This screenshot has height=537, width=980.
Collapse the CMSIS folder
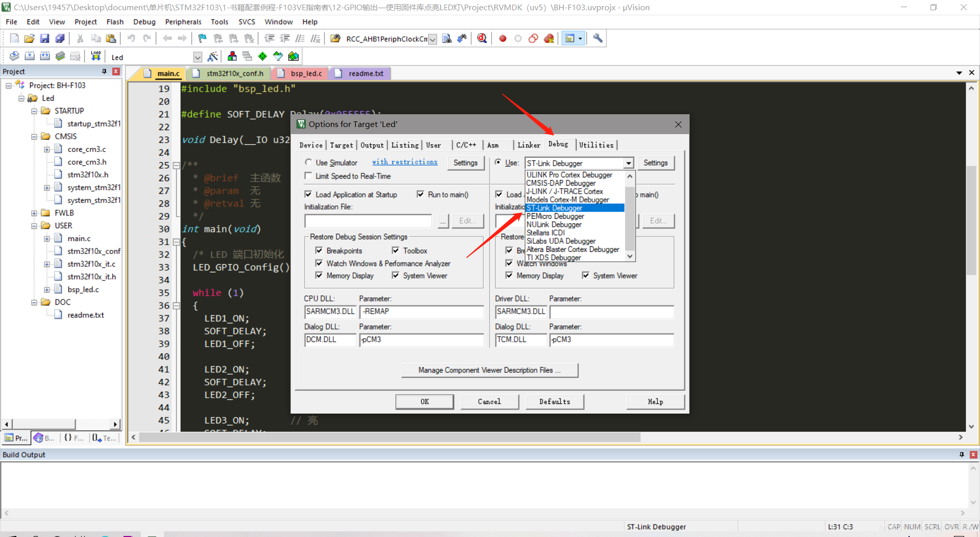tap(34, 137)
